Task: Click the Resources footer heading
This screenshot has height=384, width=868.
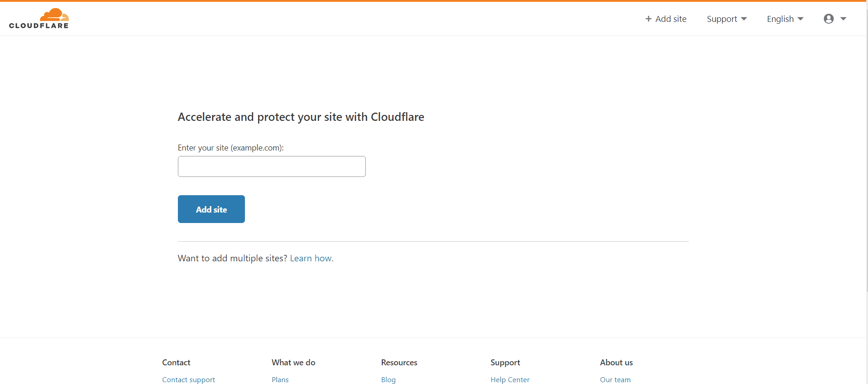Action: (x=399, y=363)
